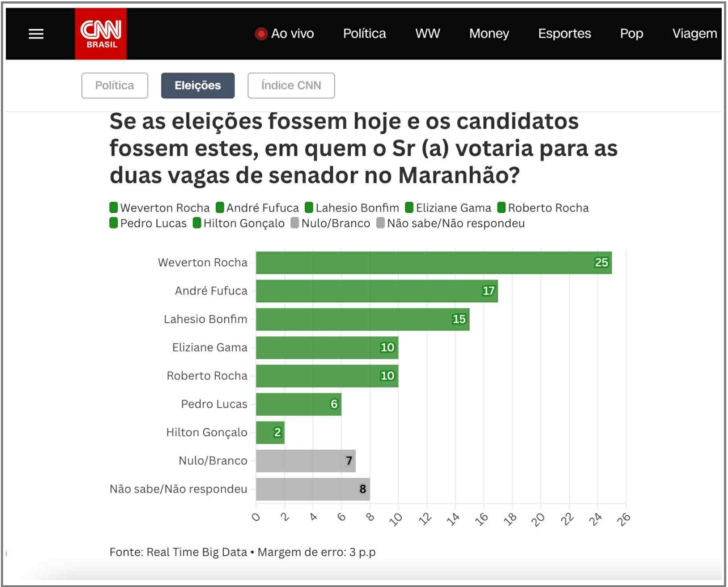Open the Política menu in the top navigation
The width and height of the screenshot is (728, 587).
[x=364, y=34]
